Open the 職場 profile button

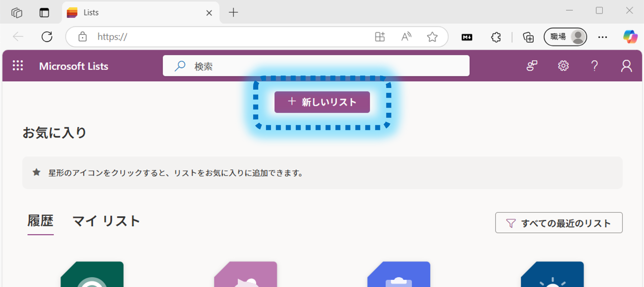tap(566, 37)
